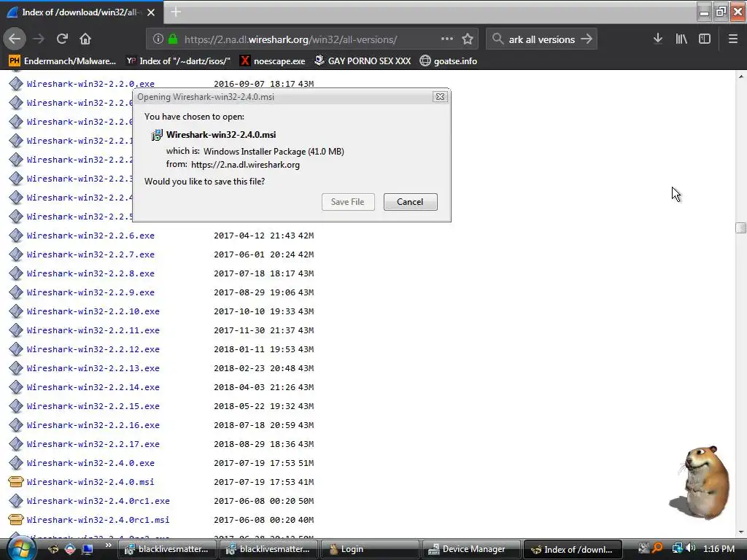Open Wireshark-win32-2.2.16.exe link
747x560 pixels.
[93, 425]
